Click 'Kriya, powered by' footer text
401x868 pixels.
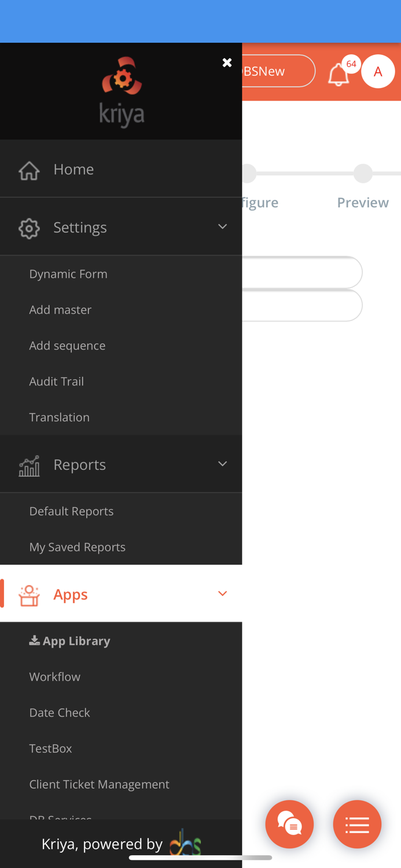coord(102,844)
